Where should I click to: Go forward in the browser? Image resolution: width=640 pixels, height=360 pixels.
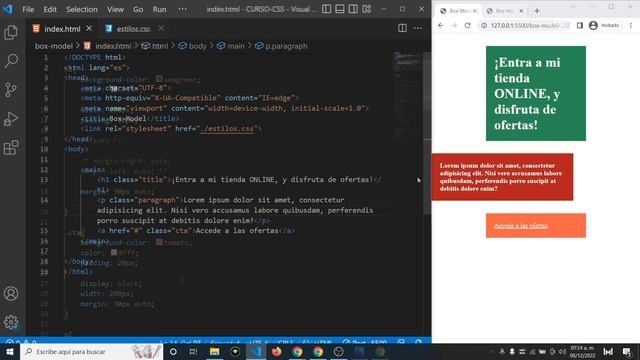(454, 25)
